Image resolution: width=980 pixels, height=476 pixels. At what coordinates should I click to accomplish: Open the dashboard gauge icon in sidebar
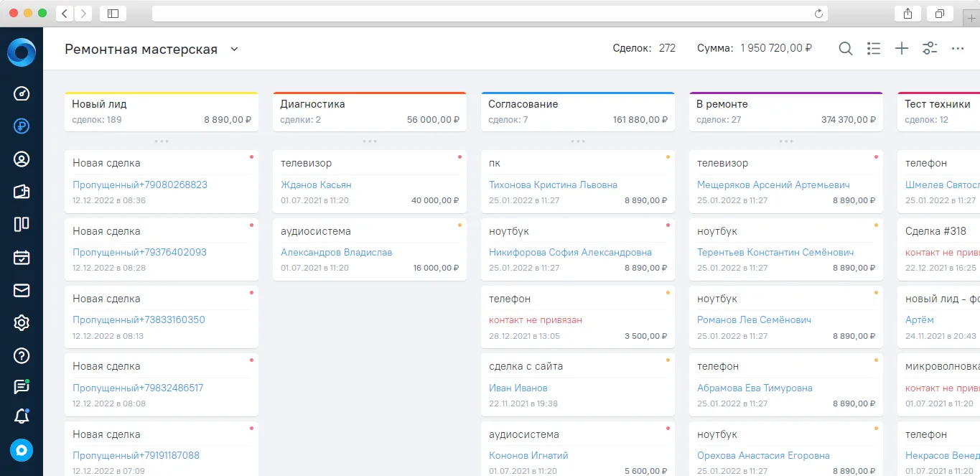point(22,93)
